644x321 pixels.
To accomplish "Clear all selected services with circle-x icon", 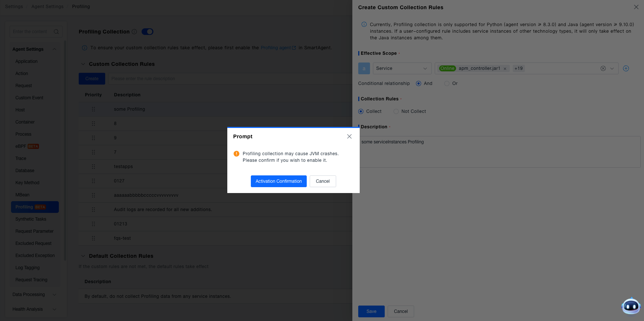I will pos(603,68).
